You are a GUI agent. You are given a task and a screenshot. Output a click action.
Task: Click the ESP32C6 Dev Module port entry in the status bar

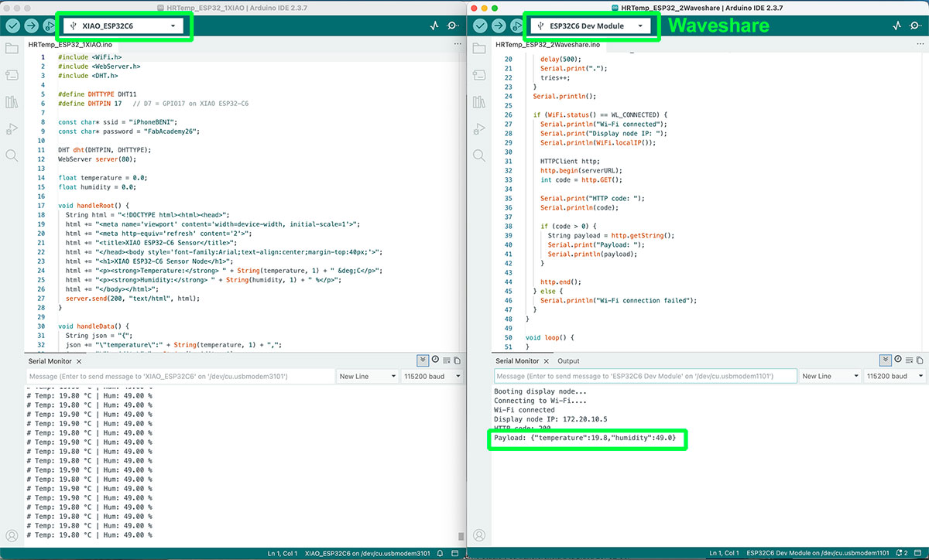tap(818, 554)
